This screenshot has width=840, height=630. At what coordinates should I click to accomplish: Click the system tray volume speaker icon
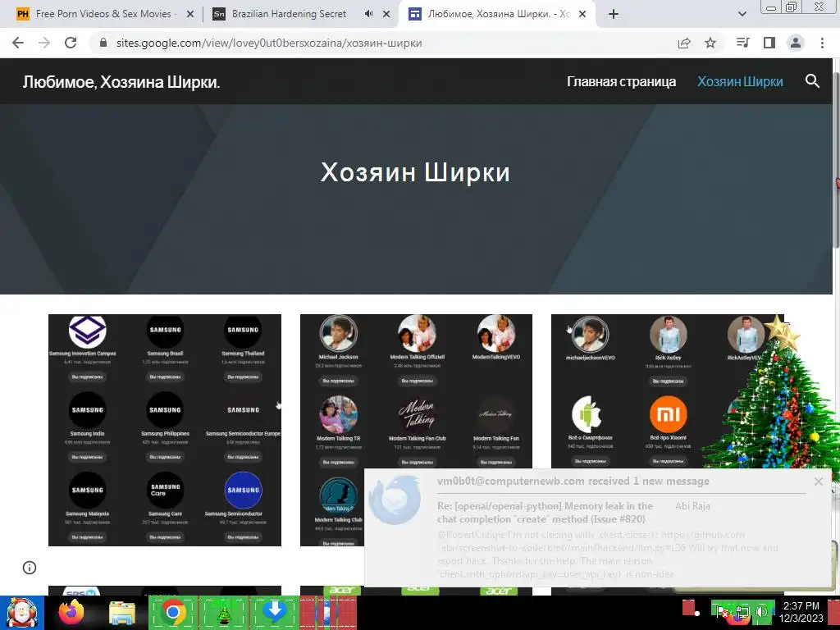point(760,611)
